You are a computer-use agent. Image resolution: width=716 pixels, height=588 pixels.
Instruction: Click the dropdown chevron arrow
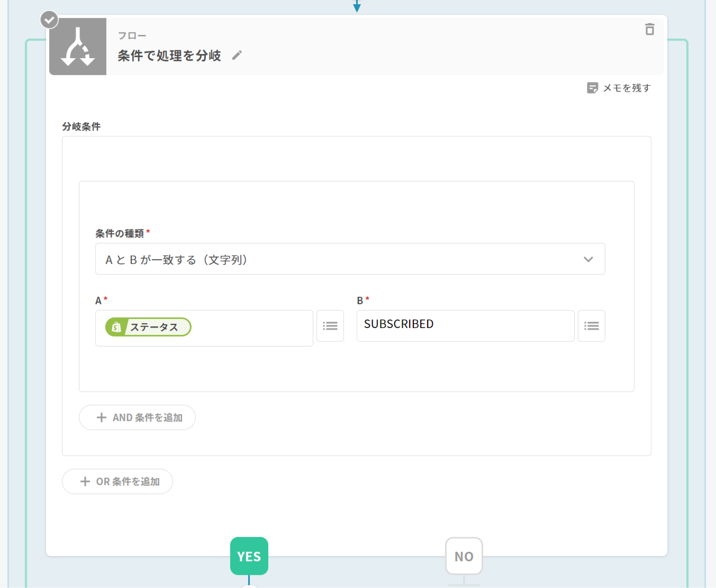point(588,259)
